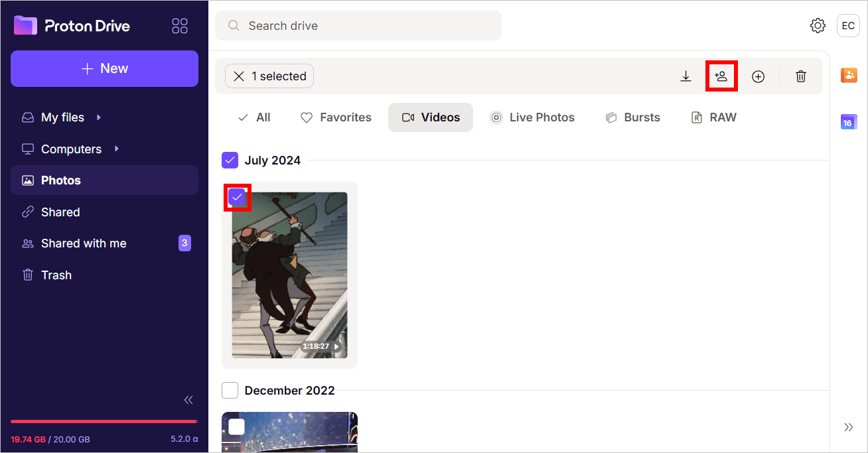Open the July 2024 video thumbnail
Screen dimensions: 868x453
coord(289,275)
